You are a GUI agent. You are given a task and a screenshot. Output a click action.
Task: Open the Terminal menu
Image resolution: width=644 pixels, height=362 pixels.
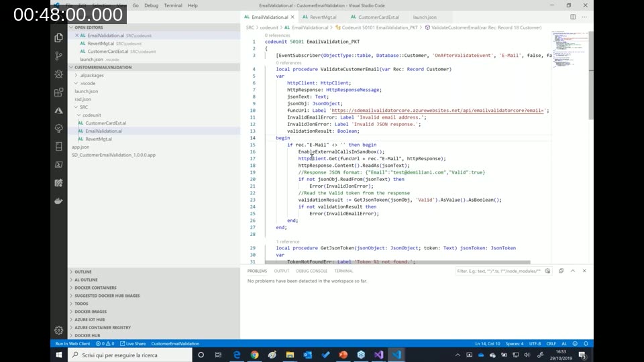click(x=173, y=5)
